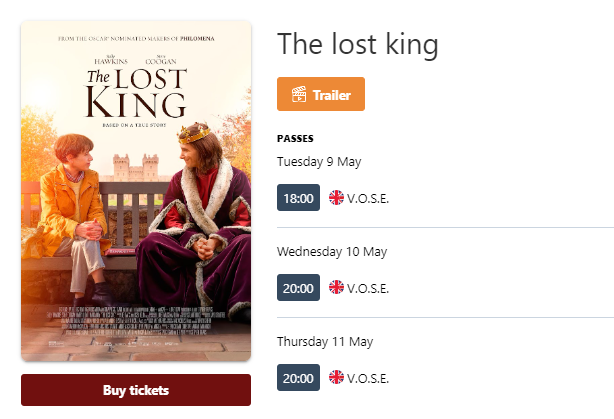Select the 20:00 showtime on Thursday
Screen dimensions: 614x419
(298, 378)
